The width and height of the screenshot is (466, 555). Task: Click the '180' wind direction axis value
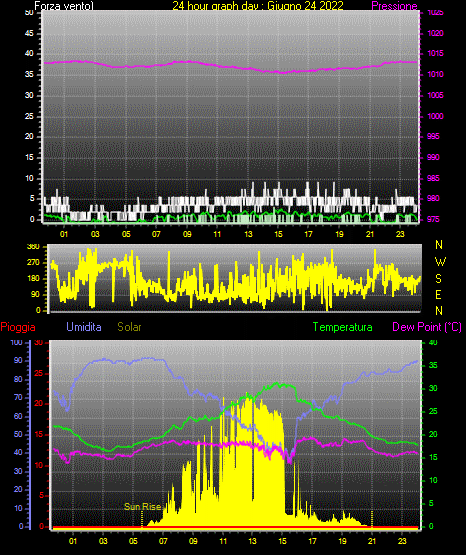33,279
